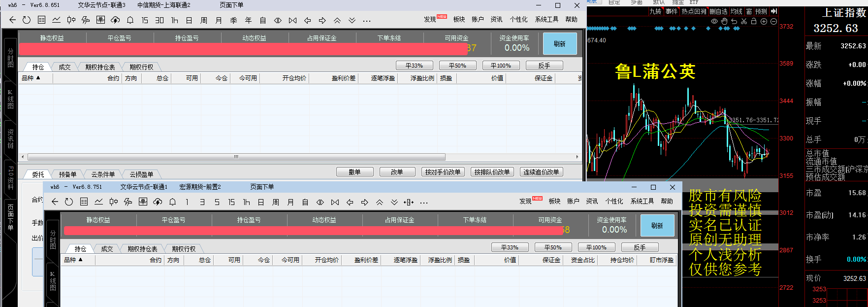This screenshot has width=868, height=307.
Task: Click refresh circle icon in Ver6.8.651 toolbar
Action: (x=27, y=20)
